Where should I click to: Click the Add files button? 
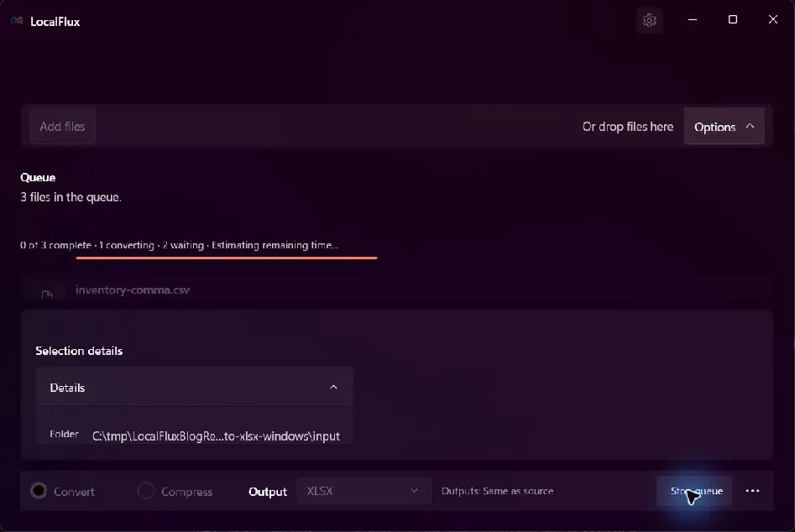click(x=62, y=126)
